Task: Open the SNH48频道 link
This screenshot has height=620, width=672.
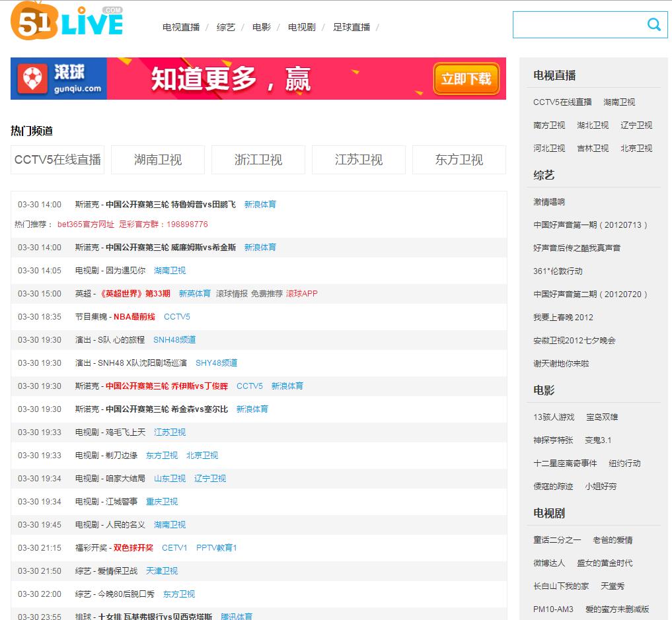Action: [x=174, y=340]
